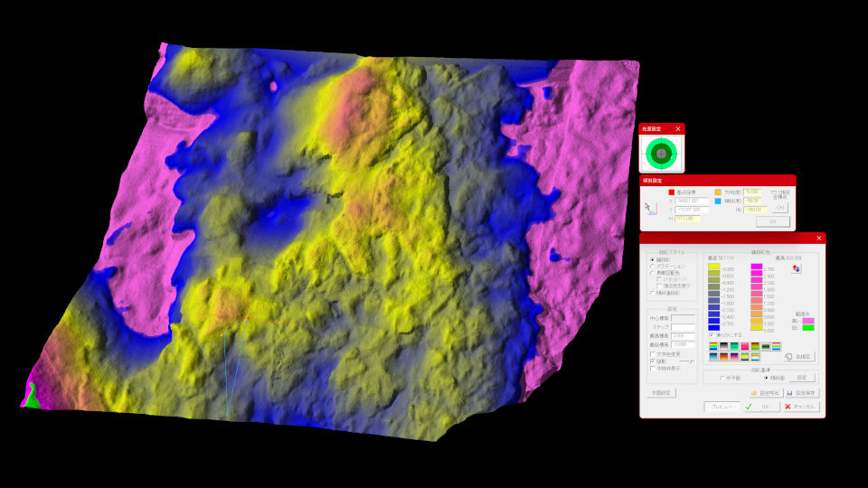This screenshot has width=868, height=488.
Task: Click the color swap arrows icon
Action: pos(796,268)
